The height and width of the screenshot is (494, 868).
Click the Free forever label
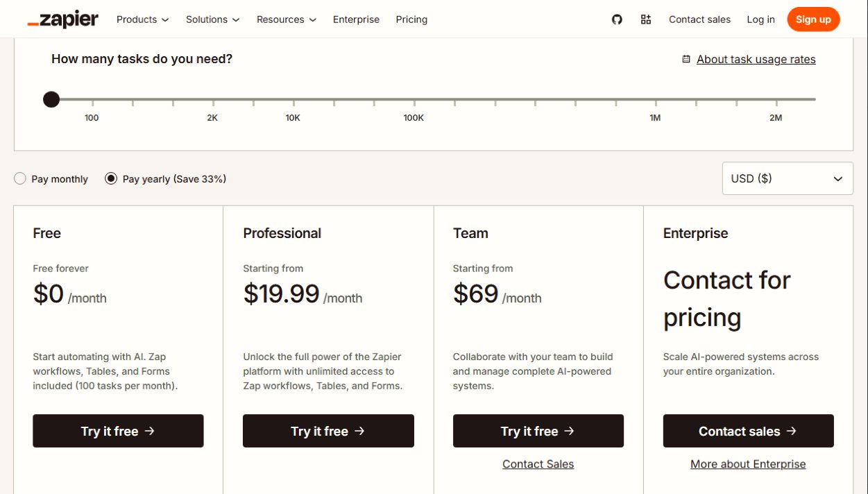(x=61, y=269)
